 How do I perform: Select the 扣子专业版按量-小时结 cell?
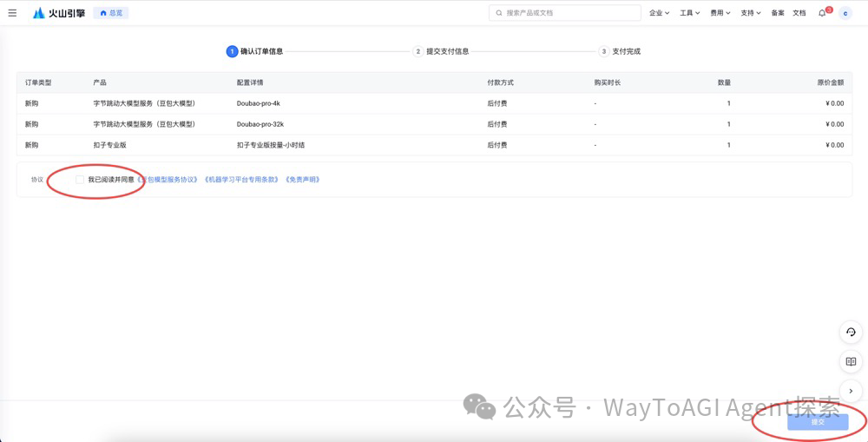point(271,145)
